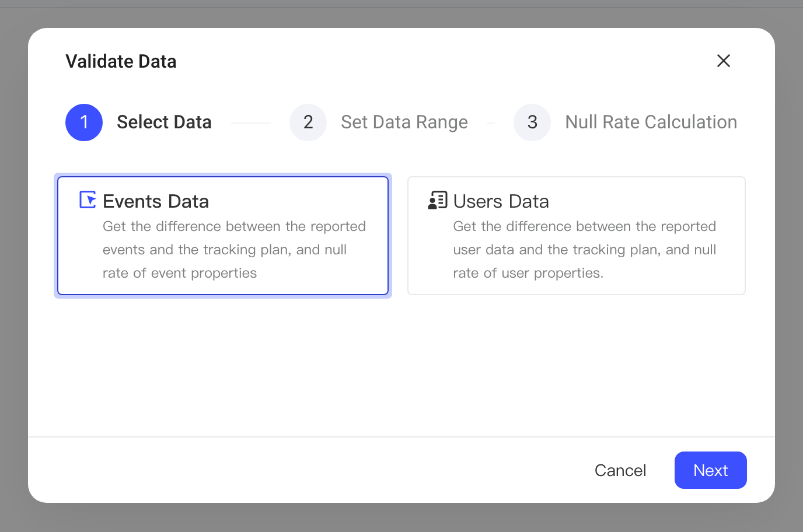Click step 1 circle in the stepper
Screen dimensions: 803x532
pos(84,123)
